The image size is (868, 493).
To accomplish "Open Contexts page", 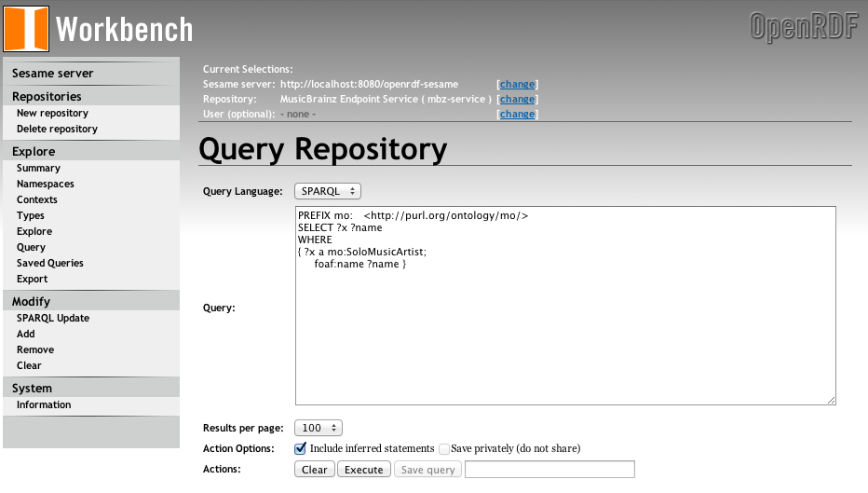I will (37, 200).
